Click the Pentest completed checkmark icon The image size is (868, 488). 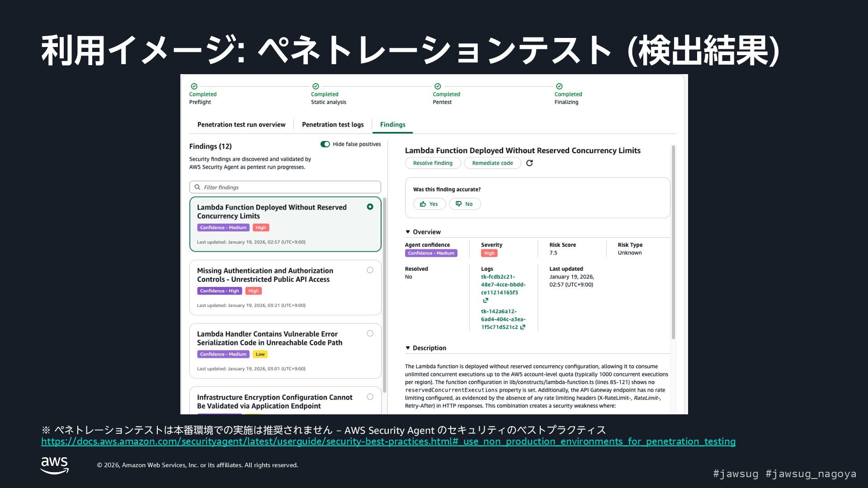[437, 86]
